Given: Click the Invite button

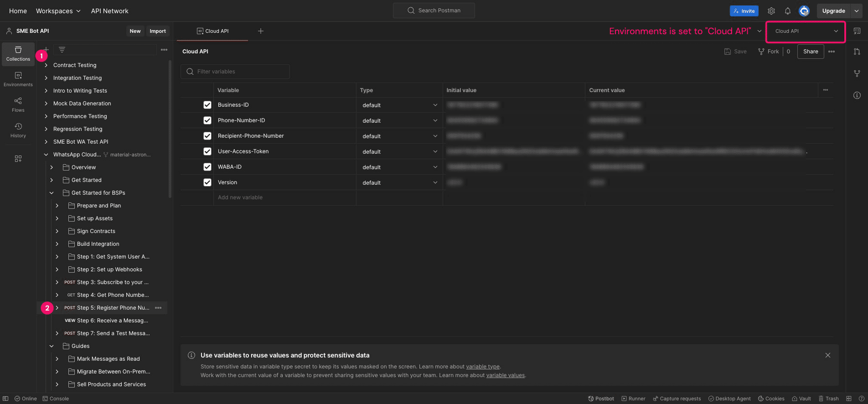Looking at the screenshot, I should point(744,11).
